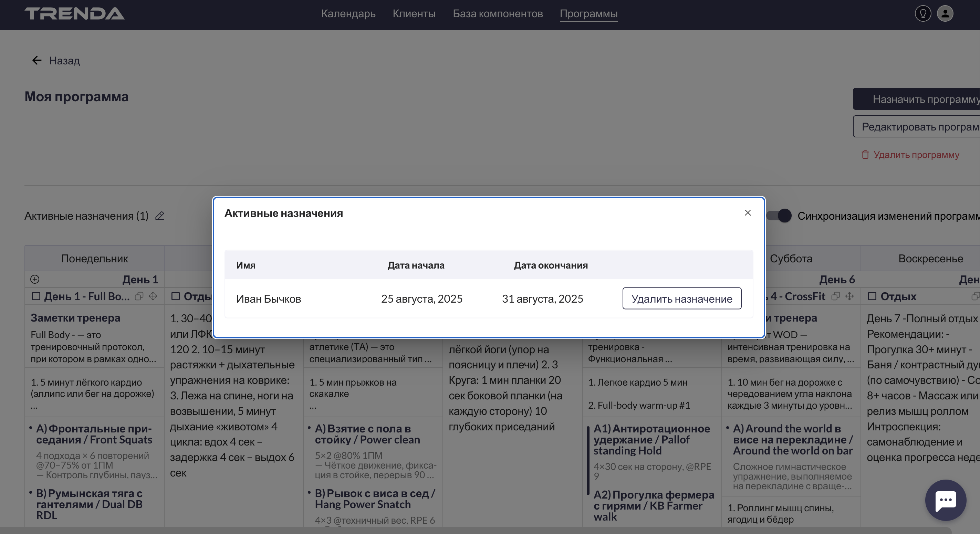Open the user profile avatar
Image resolution: width=980 pixels, height=534 pixels.
945,14
